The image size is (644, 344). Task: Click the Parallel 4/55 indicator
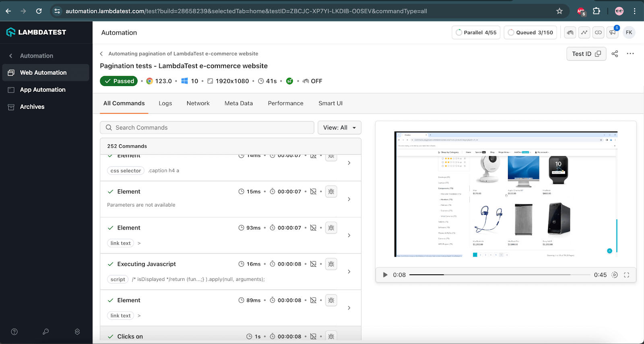point(476,33)
